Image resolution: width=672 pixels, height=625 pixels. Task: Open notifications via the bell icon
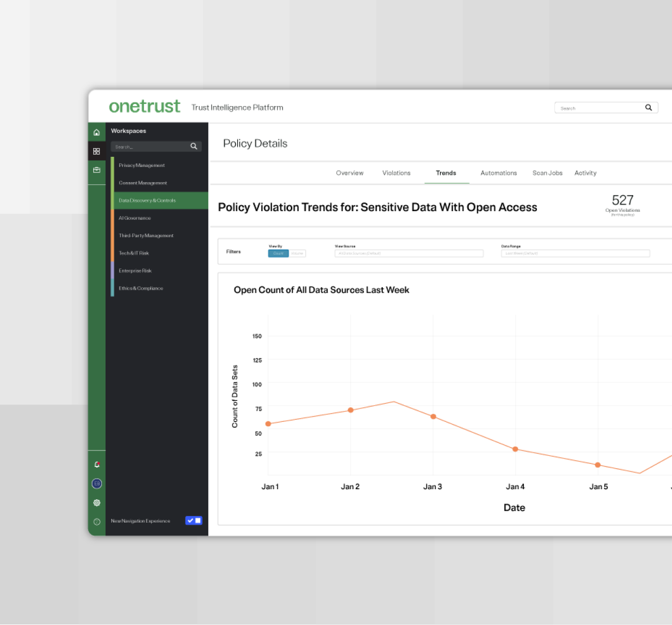tap(96, 464)
